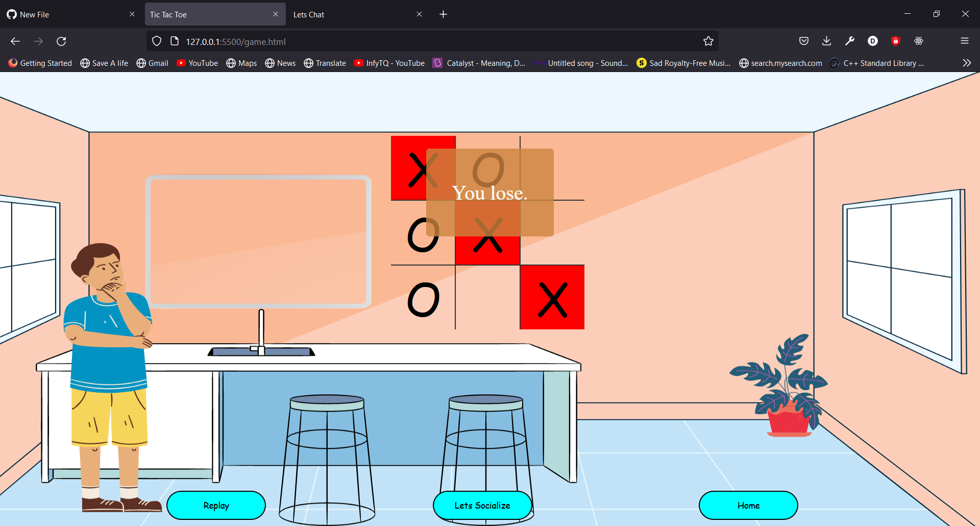Click the bottom-left O cell
This screenshot has height=526, width=980.
pyautogui.click(x=423, y=297)
